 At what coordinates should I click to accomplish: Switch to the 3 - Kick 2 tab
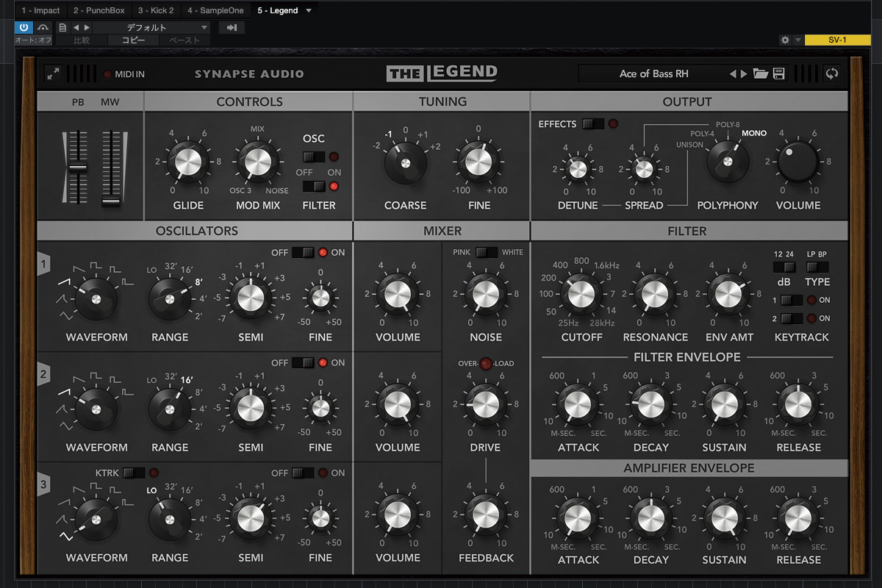point(156,10)
